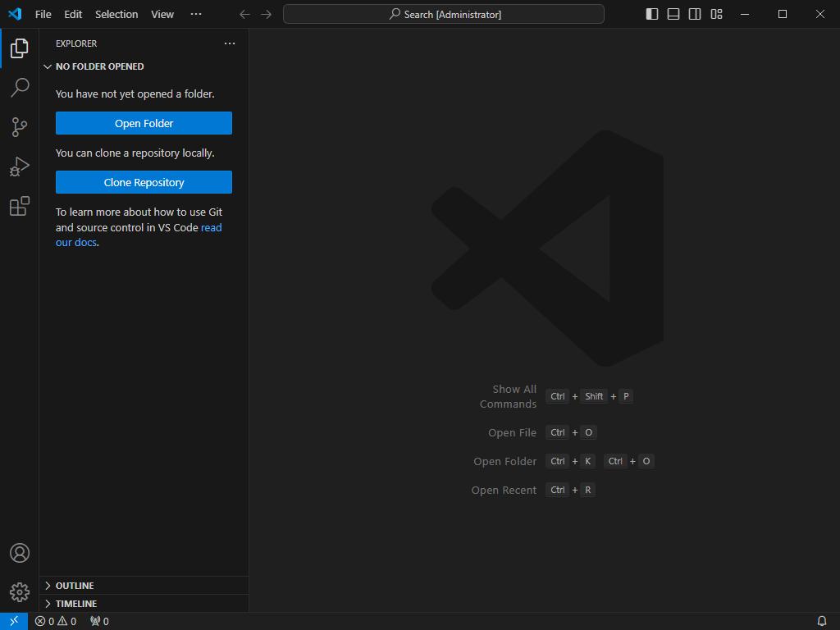The height and width of the screenshot is (630, 840).
Task: Click the remote window status icon
Action: pos(14,621)
